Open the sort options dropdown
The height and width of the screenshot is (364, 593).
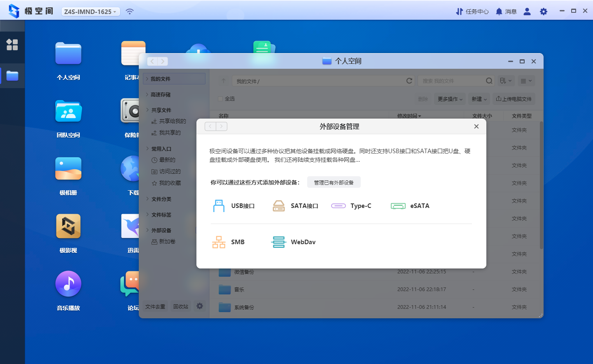tap(506, 81)
